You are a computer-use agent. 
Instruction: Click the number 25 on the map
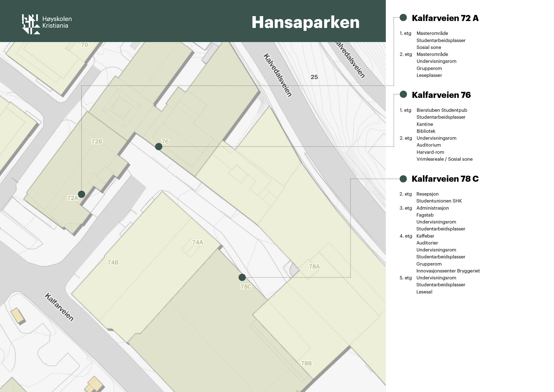tap(314, 77)
